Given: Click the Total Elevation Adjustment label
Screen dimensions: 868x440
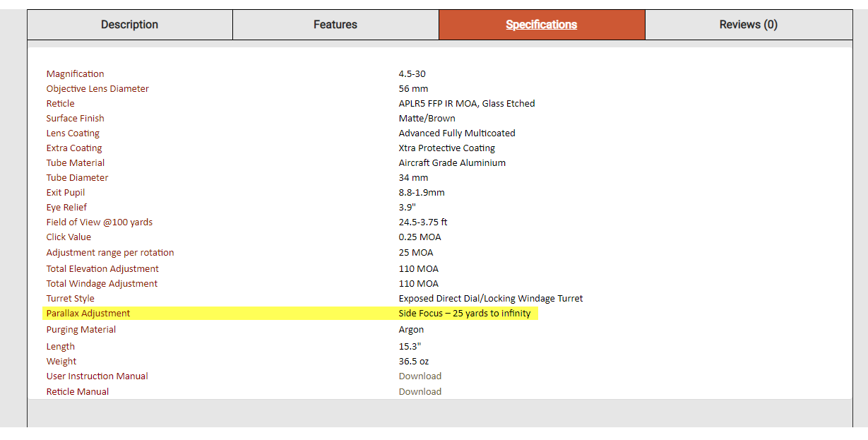Looking at the screenshot, I should 102,269.
